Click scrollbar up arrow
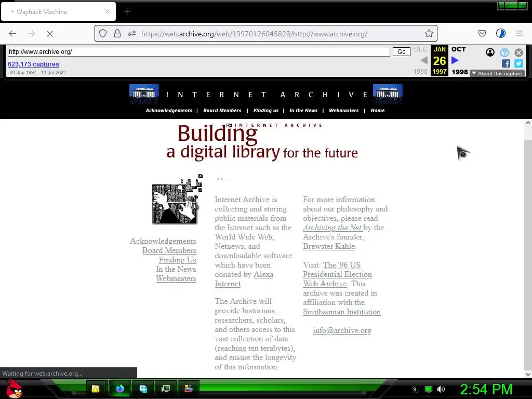 tap(528, 123)
